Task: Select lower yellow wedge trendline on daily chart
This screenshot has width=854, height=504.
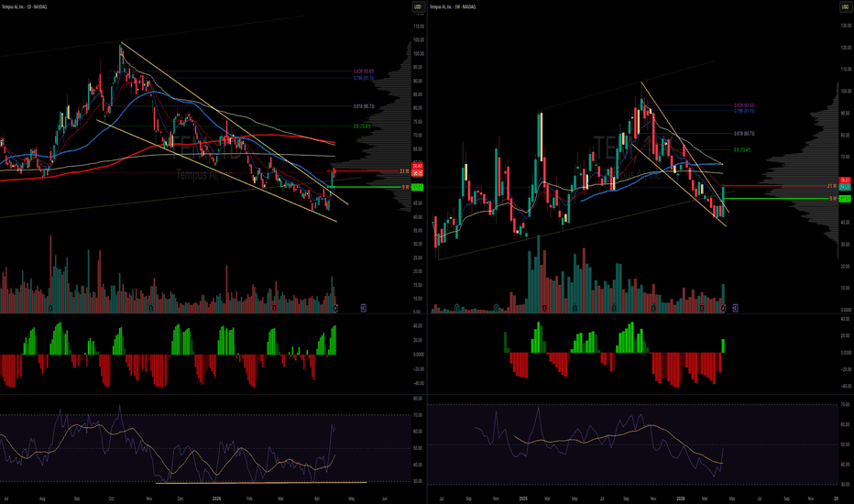Action: click(x=217, y=171)
